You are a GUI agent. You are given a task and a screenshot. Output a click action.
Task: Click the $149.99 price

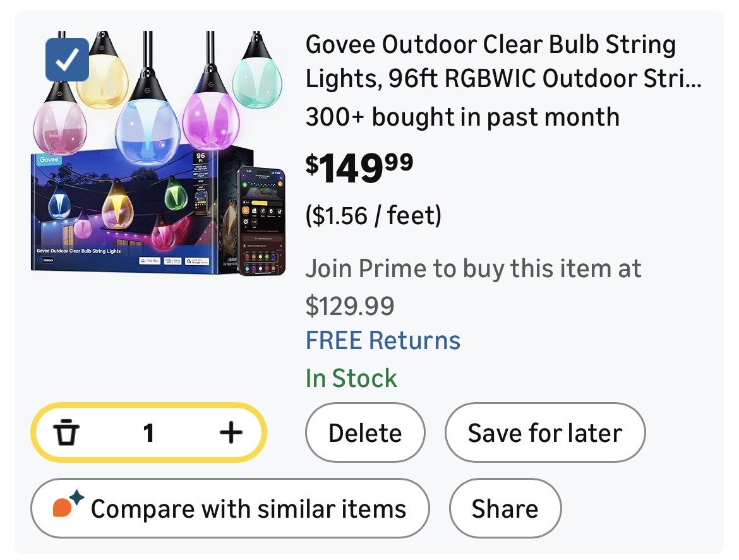pyautogui.click(x=359, y=168)
